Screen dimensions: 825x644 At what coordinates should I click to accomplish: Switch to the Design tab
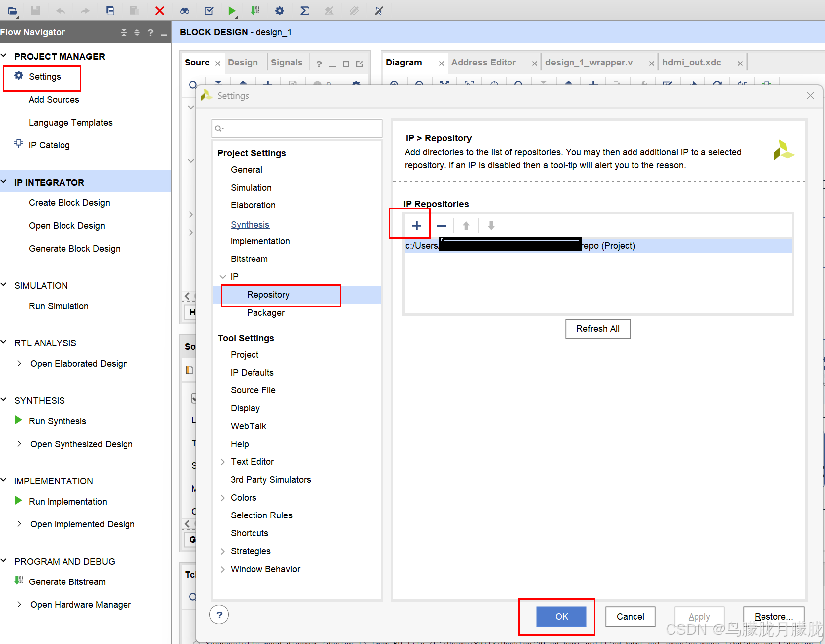(243, 63)
